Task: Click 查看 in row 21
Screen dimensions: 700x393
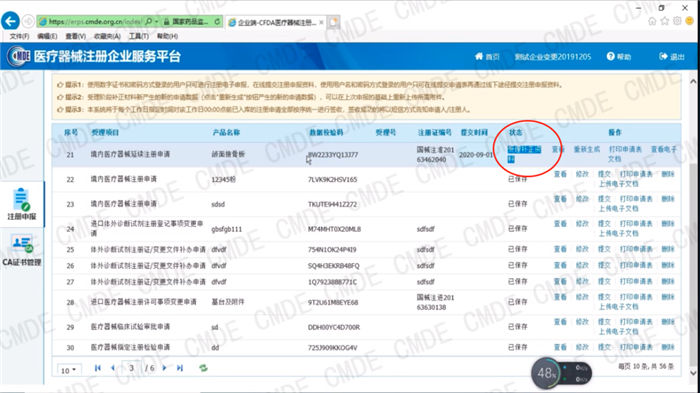Action: pyautogui.click(x=558, y=150)
